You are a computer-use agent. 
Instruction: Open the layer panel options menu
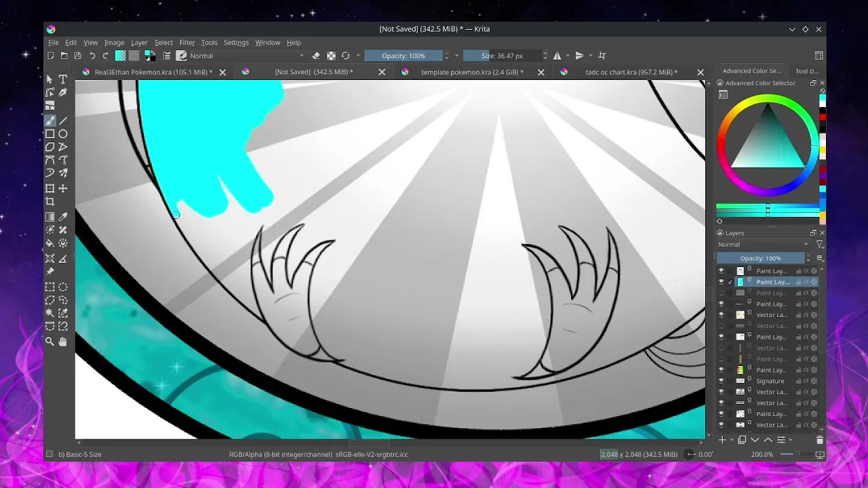pyautogui.click(x=820, y=258)
